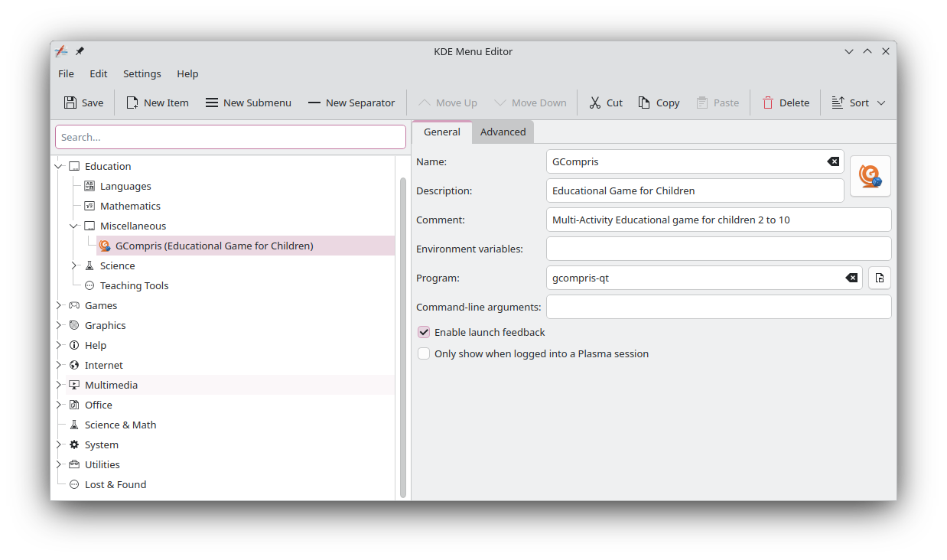Click the New Submenu icon
Viewport: 947px width, 560px height.
point(212,102)
